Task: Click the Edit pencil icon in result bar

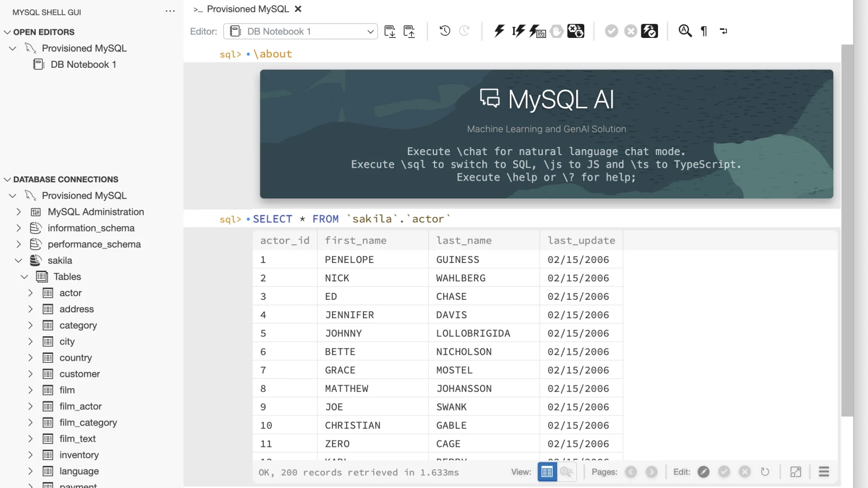Action: (x=704, y=472)
